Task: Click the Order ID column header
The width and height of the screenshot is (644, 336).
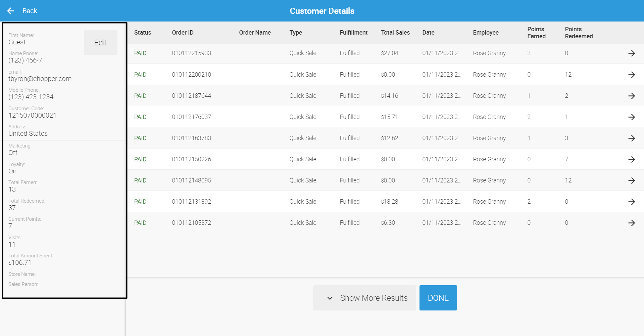Action: pos(183,33)
